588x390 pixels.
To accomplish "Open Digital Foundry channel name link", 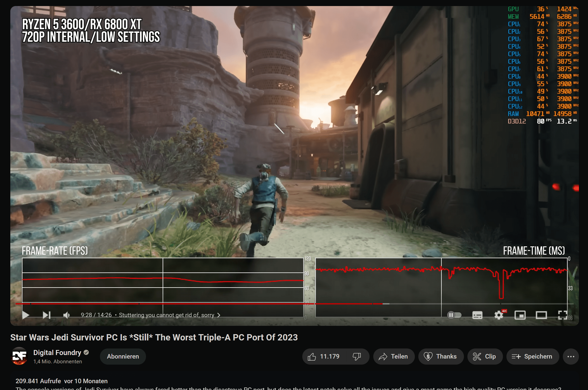I will point(57,353).
